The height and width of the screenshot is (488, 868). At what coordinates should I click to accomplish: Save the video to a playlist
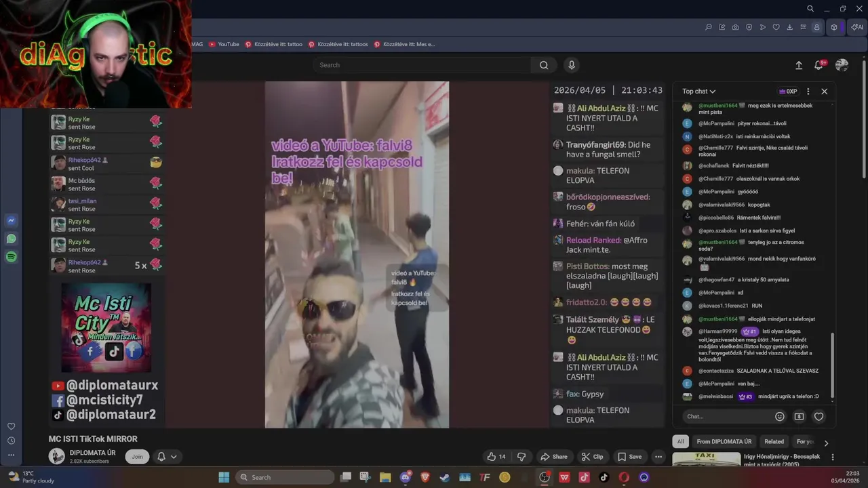629,457
